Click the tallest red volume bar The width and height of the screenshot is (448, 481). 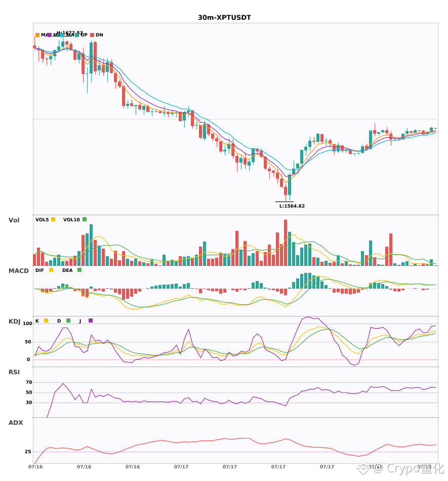tap(286, 243)
